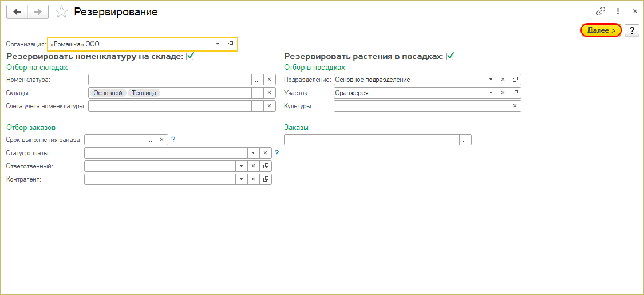
Task: Clear the Контрагент field
Action: point(254,179)
